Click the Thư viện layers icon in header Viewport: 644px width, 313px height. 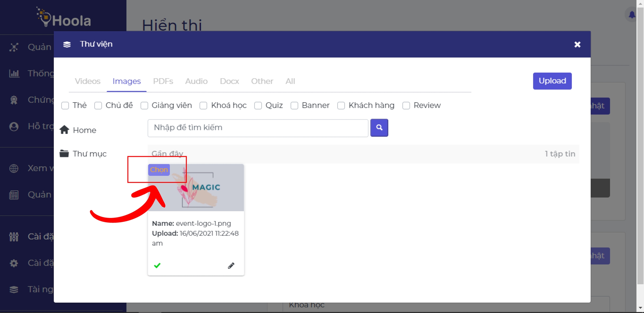[67, 44]
